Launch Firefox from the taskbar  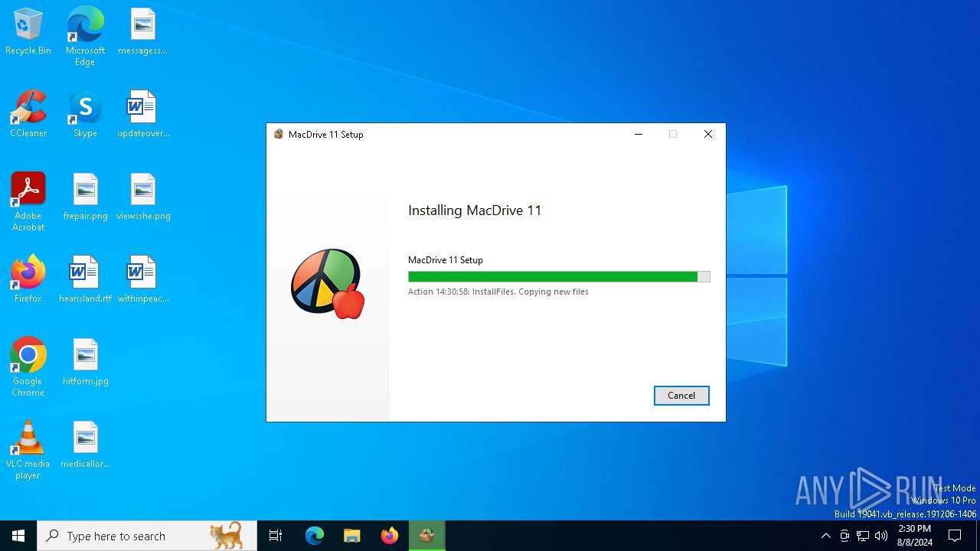[390, 536]
